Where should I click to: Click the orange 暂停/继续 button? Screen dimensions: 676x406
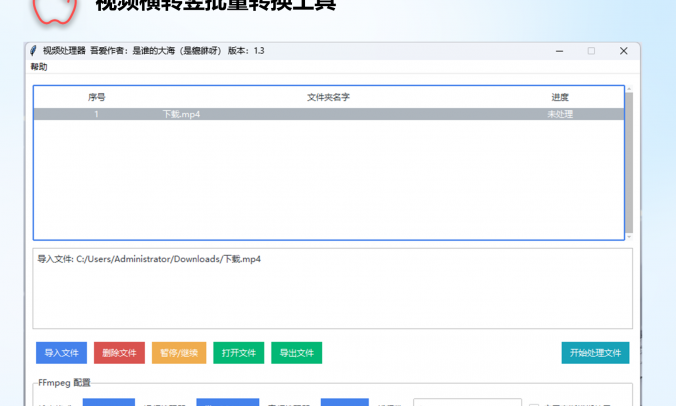click(179, 353)
